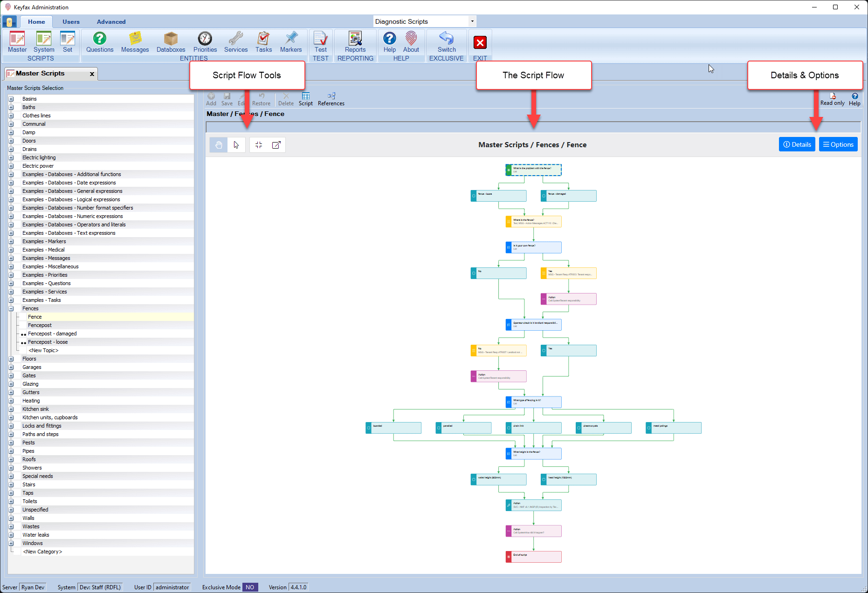Click the Switch Exclusive icon
The width and height of the screenshot is (868, 593).
[x=446, y=42]
